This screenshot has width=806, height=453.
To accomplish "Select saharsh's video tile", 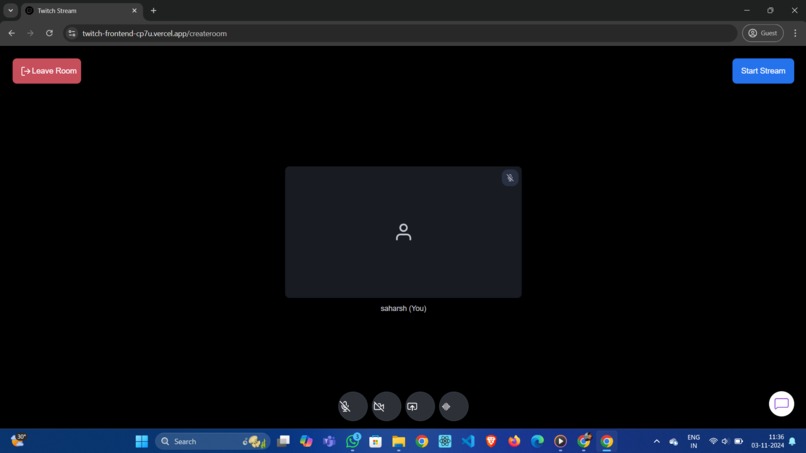I will tap(403, 232).
